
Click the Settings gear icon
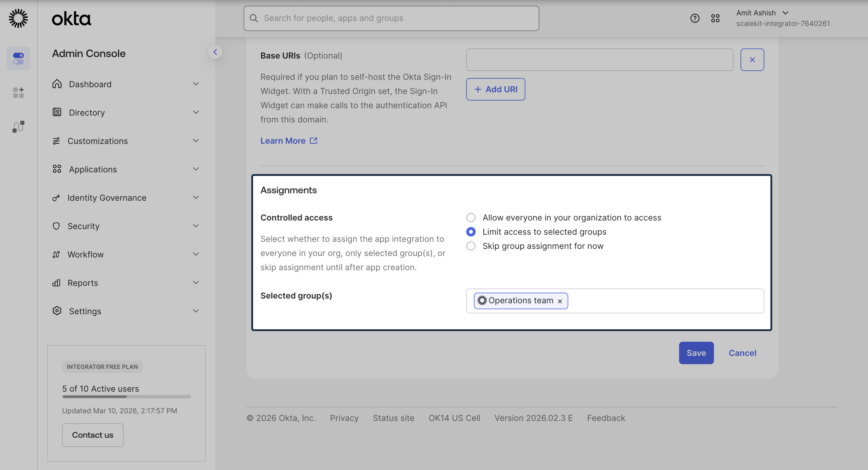[56, 311]
